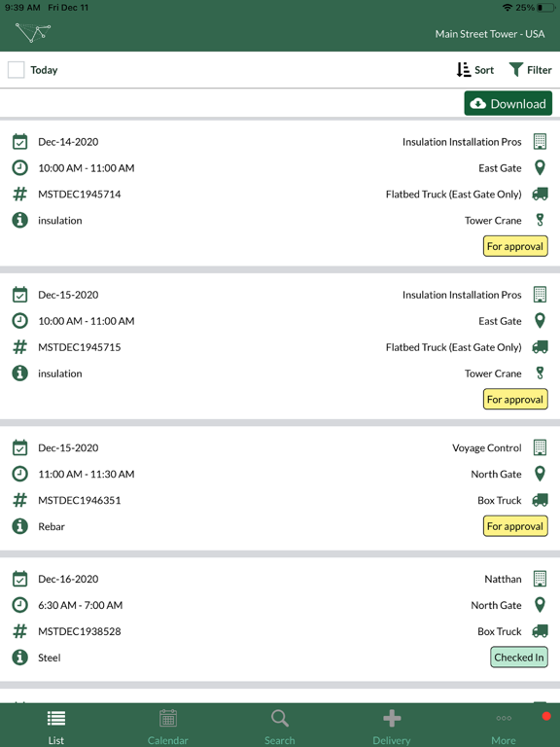Click the truck icon next to Box Truck for Natthan
Viewport: 560px width, 747px height.
(x=540, y=631)
